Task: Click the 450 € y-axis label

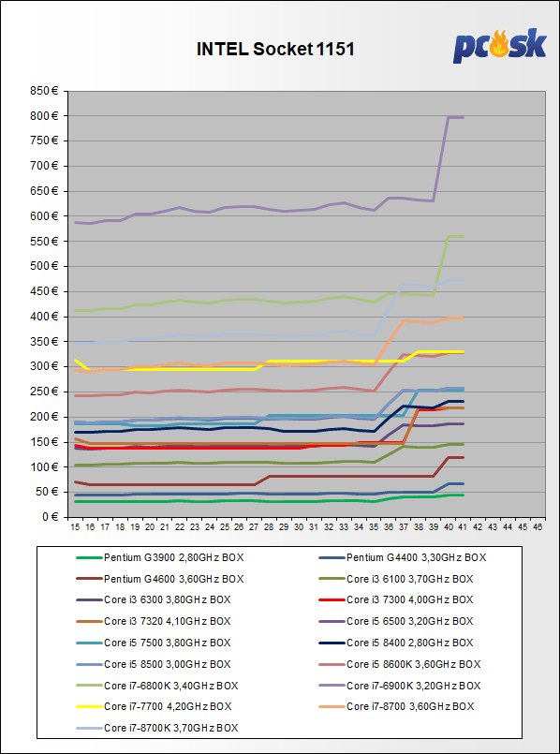Action: [46, 291]
